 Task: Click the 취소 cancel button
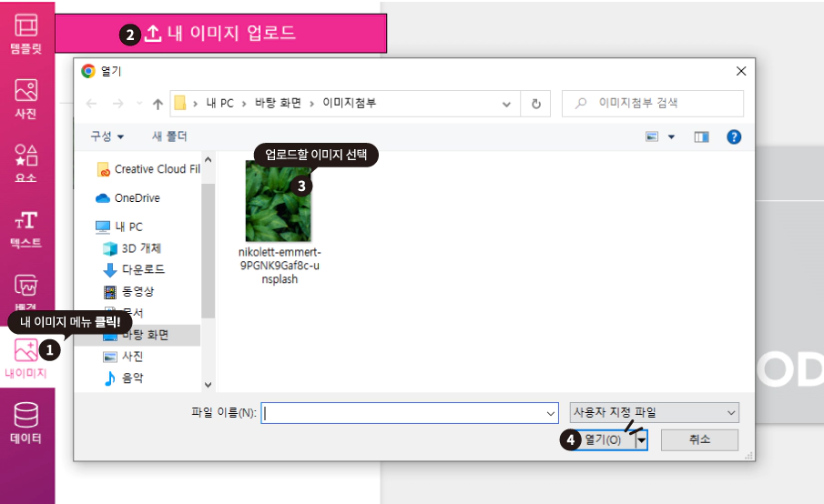point(699,439)
